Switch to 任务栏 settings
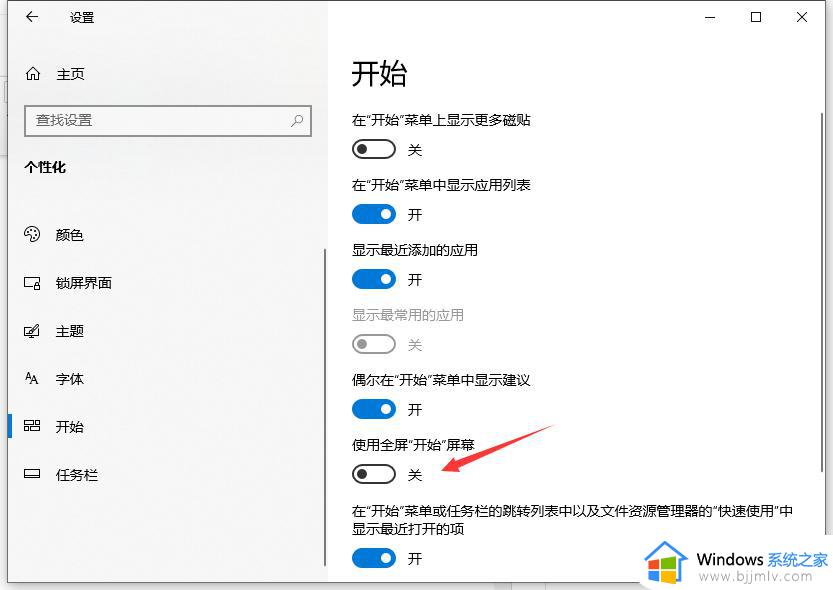The height and width of the screenshot is (590, 833). [x=76, y=475]
